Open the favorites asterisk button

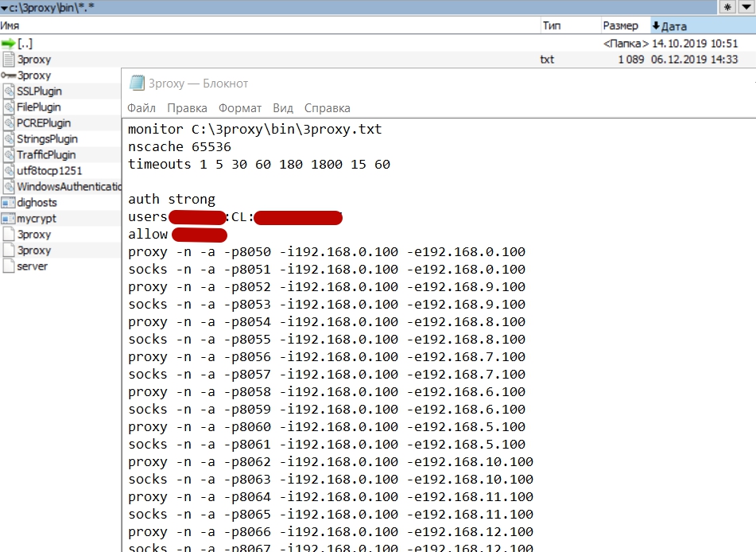pos(727,7)
